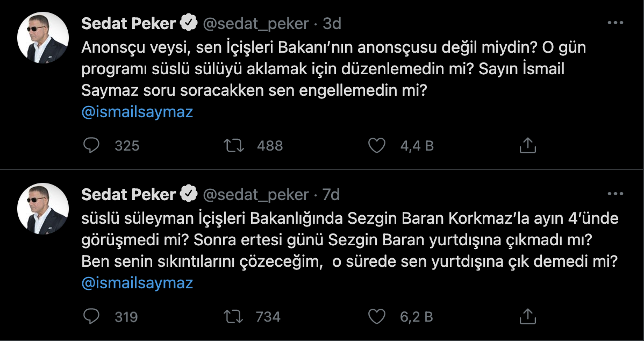
Task: Retweet the tweet with 734 retweets
Action: (235, 317)
